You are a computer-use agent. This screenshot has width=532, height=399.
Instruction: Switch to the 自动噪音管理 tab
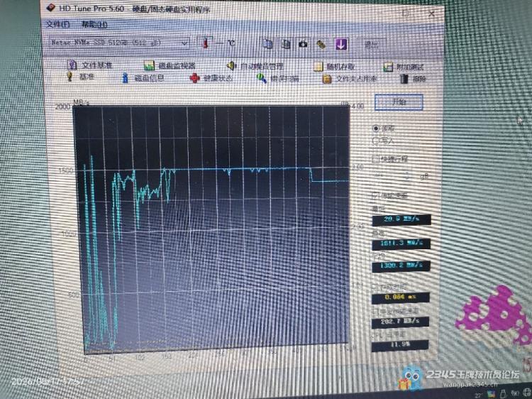255,66
